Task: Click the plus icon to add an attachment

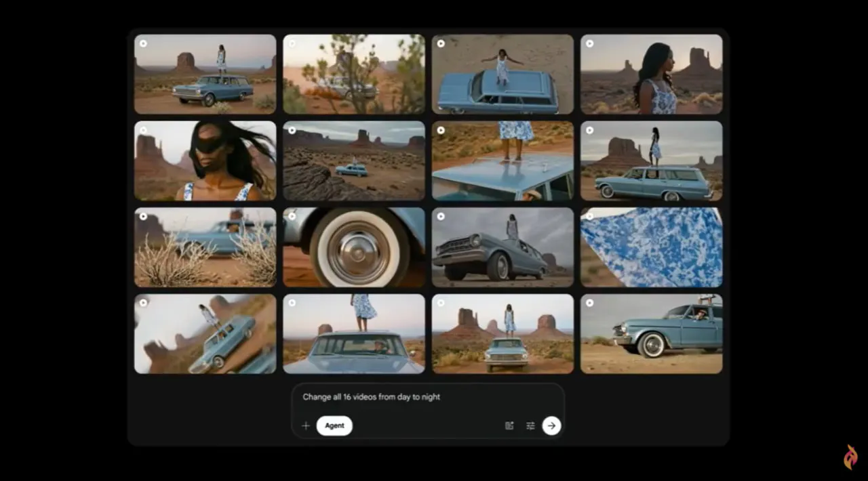Action: (x=306, y=425)
